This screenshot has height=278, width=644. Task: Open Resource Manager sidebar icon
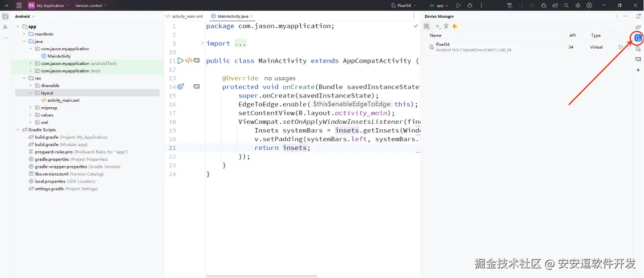[5, 27]
